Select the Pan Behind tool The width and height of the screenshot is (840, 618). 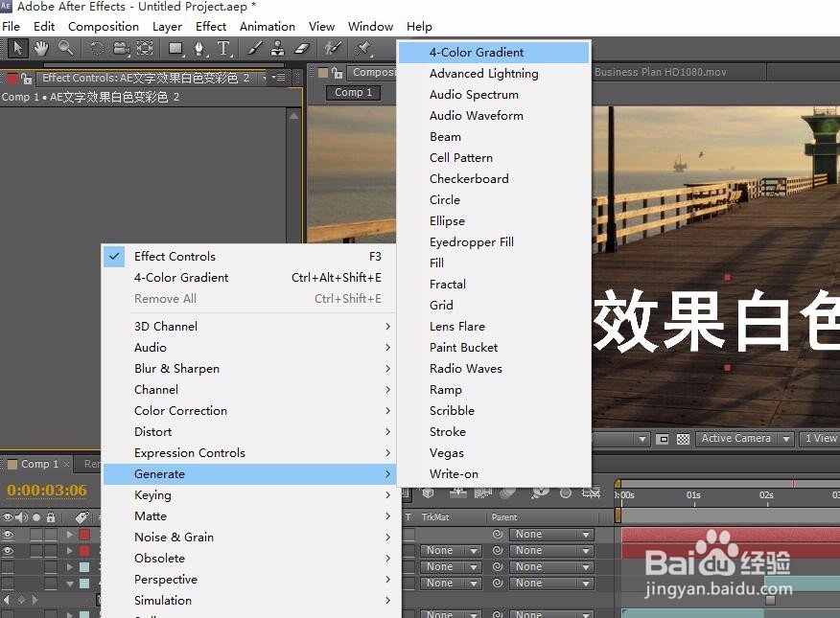coord(145,48)
